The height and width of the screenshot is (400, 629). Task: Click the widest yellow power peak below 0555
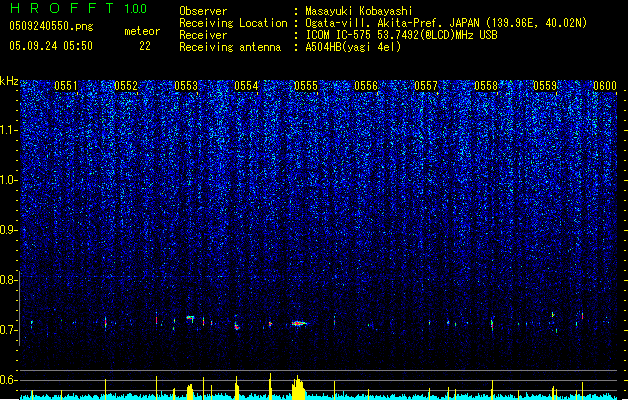pos(298,388)
